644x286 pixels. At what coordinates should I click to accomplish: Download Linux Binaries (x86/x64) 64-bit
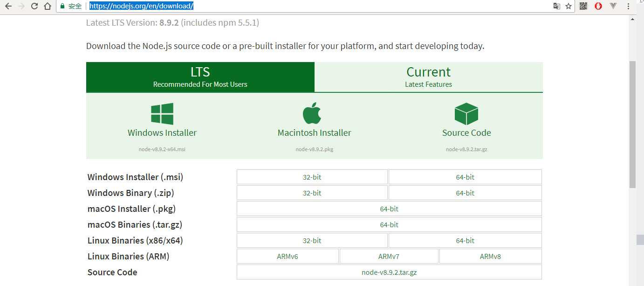(x=465, y=240)
